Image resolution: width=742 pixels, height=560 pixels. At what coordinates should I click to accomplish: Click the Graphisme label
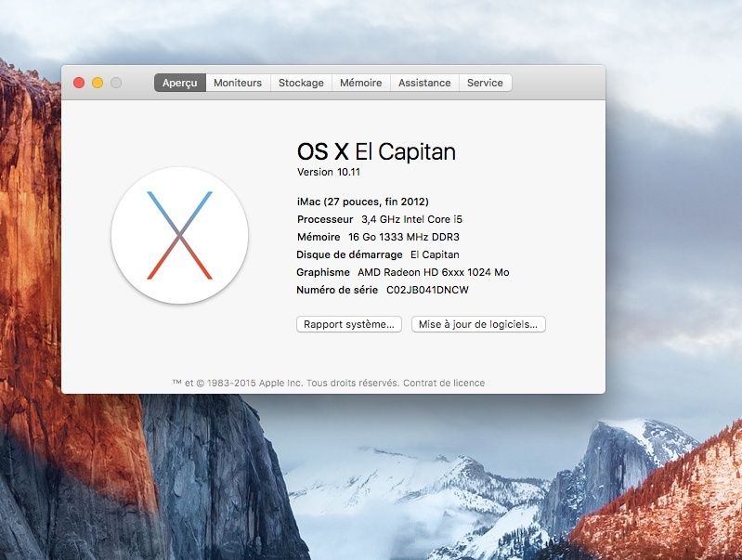point(323,272)
